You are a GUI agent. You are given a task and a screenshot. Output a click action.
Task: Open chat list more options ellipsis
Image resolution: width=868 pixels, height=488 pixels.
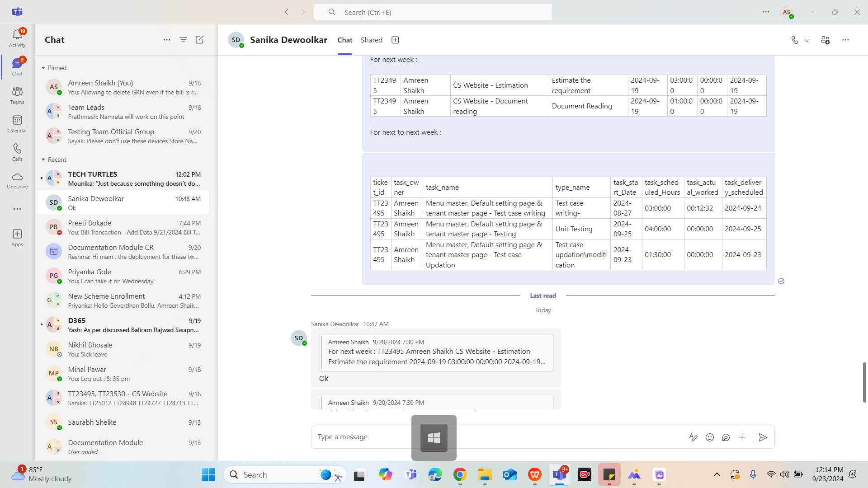point(167,40)
